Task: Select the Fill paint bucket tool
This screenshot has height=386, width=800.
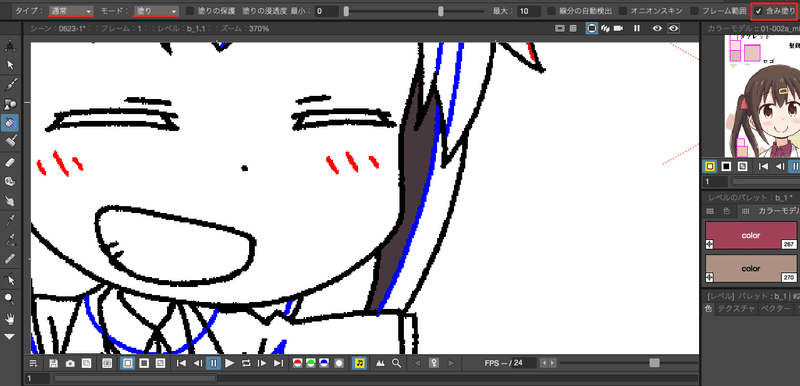Action: [x=10, y=123]
